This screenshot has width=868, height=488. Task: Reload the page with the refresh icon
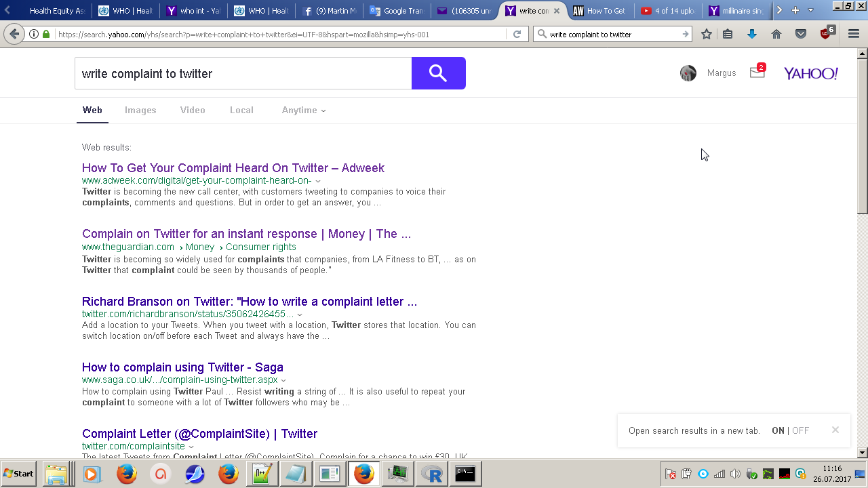517,34
